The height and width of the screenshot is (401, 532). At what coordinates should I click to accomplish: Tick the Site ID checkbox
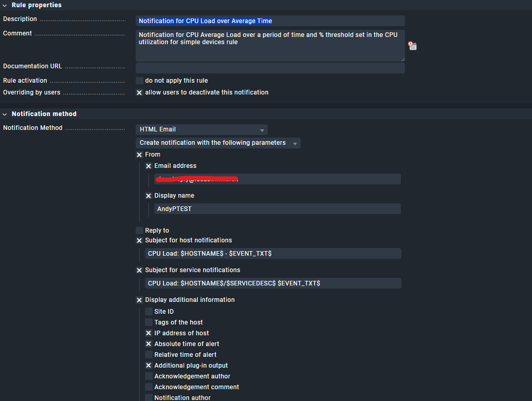click(149, 312)
